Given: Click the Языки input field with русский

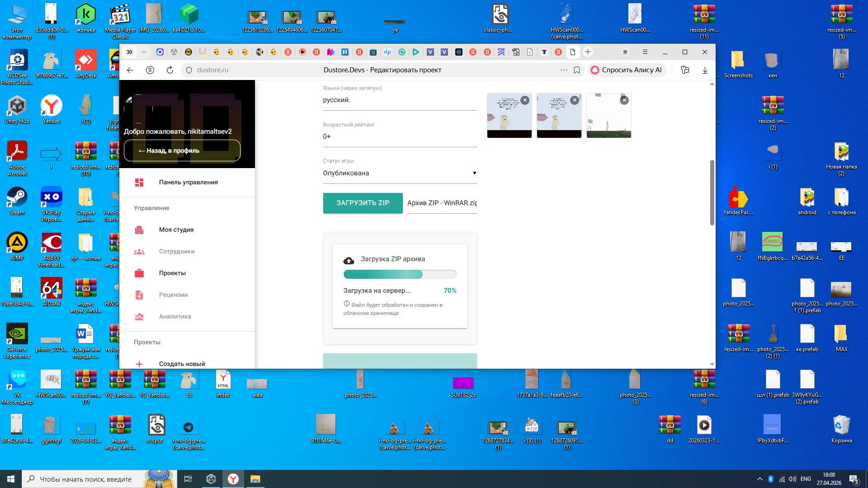Looking at the screenshot, I should pyautogui.click(x=400, y=100).
